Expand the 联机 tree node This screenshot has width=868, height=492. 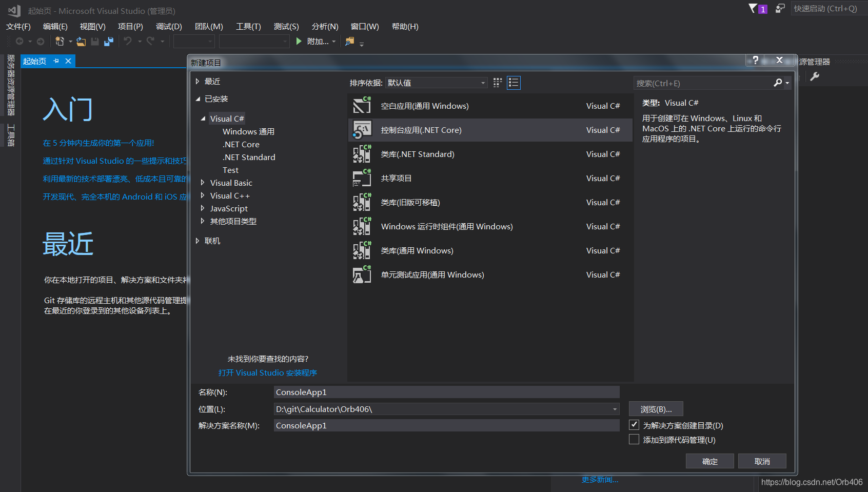pos(198,241)
